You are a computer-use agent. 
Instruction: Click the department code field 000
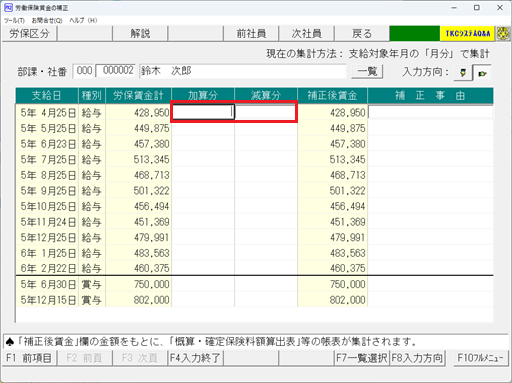tap(84, 71)
